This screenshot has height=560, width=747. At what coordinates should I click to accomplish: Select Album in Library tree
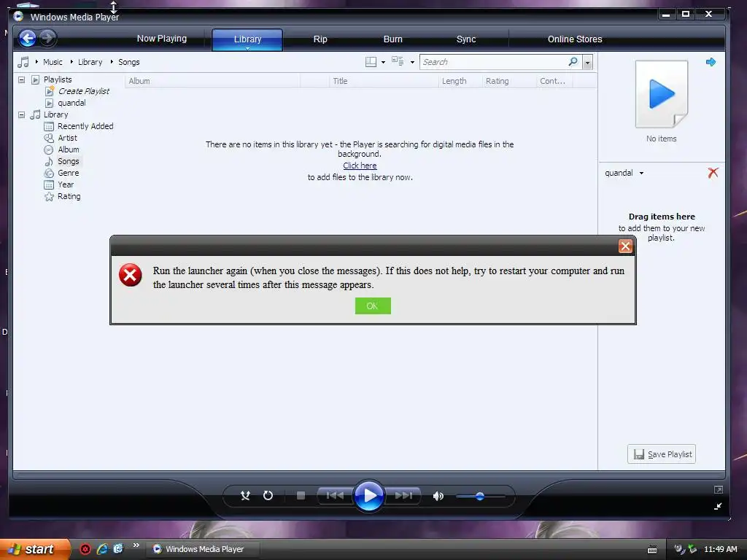(69, 149)
